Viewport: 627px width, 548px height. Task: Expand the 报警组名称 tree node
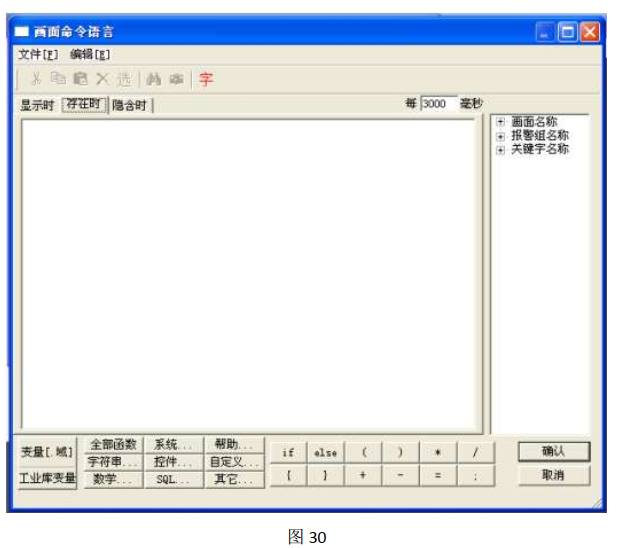[500, 136]
